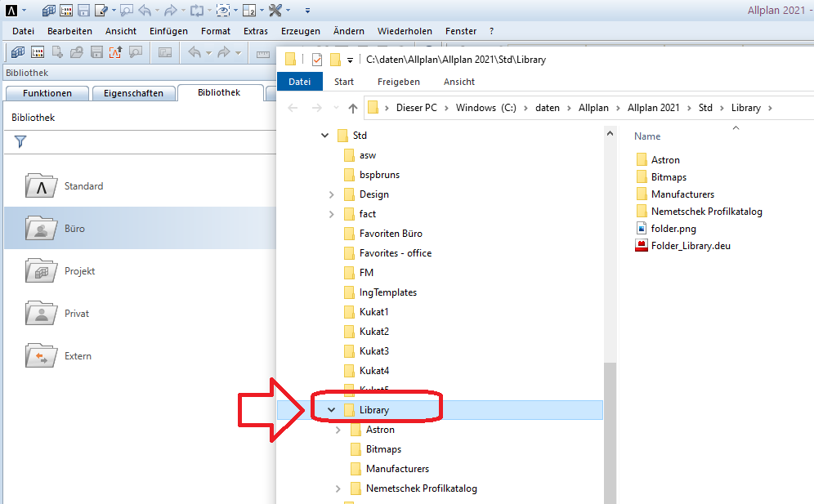Expand the Design folder in tree
This screenshot has height=504, width=814.
tap(331, 194)
